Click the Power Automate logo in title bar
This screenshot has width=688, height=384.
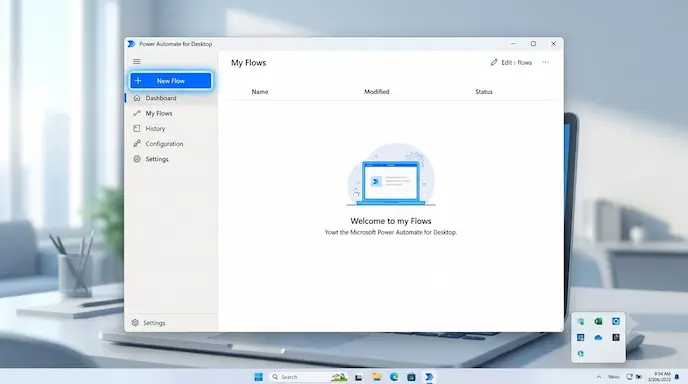131,44
